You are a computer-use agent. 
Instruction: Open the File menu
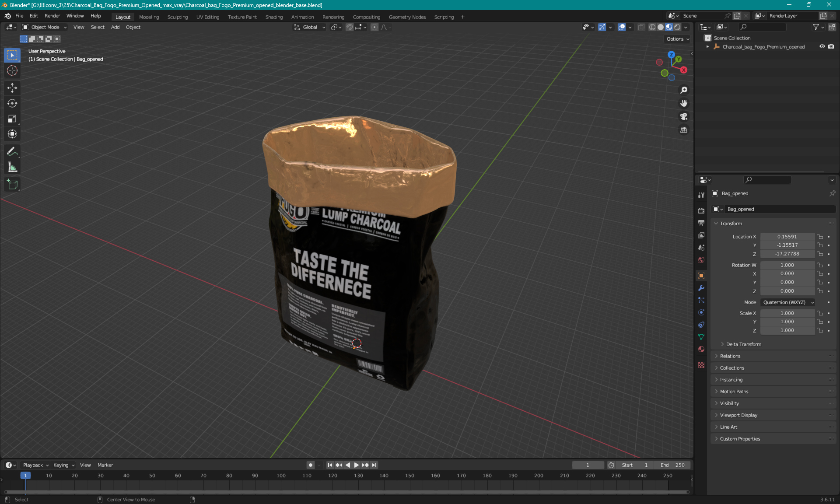[x=19, y=16]
